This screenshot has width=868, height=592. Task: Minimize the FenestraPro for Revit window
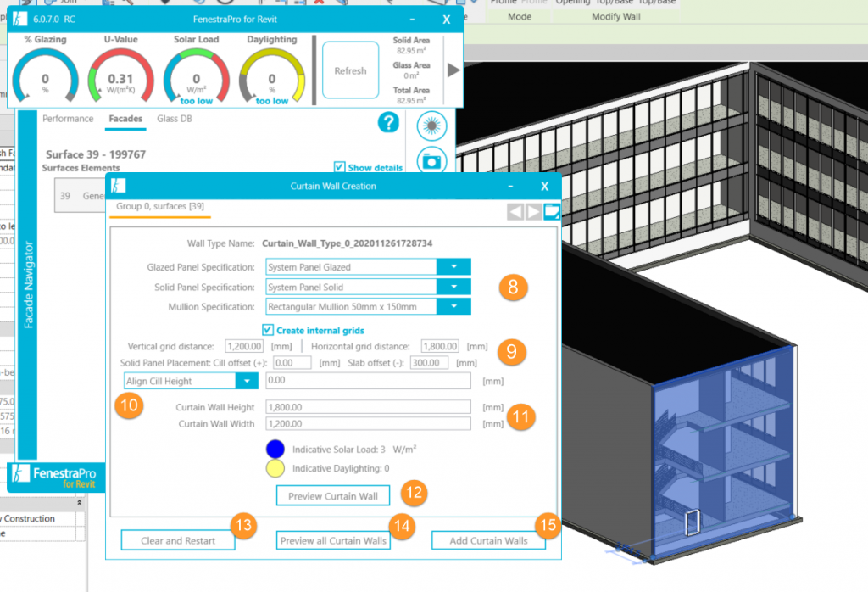click(413, 20)
